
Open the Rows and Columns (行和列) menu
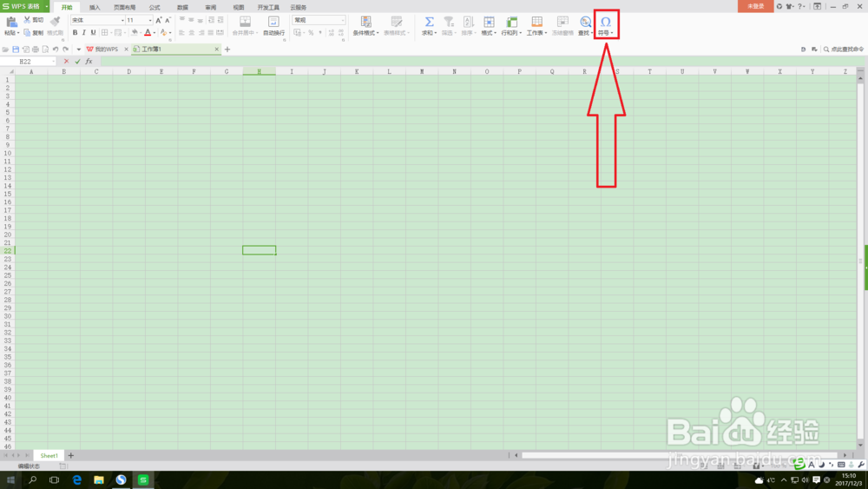pos(511,25)
